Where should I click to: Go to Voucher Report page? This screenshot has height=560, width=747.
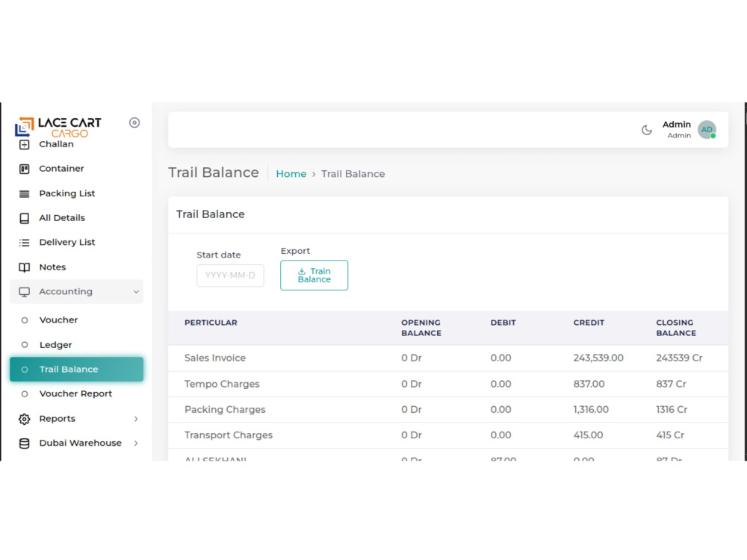click(75, 393)
